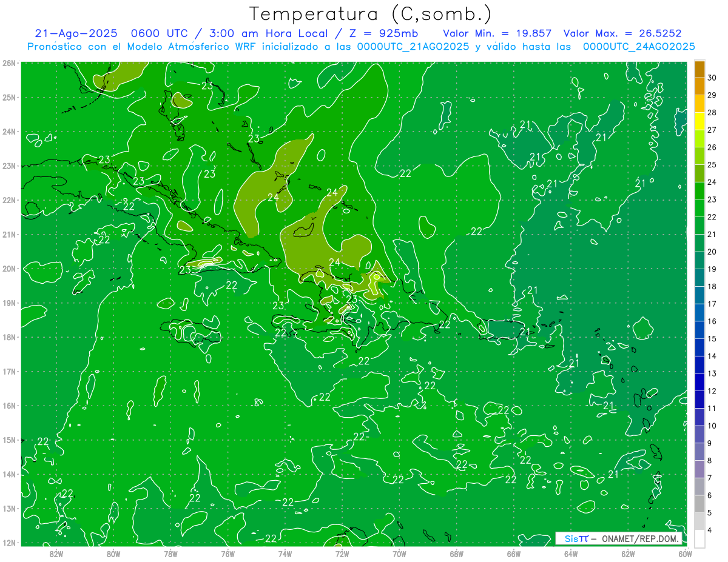Click the longitude label "72W"

(x=342, y=553)
